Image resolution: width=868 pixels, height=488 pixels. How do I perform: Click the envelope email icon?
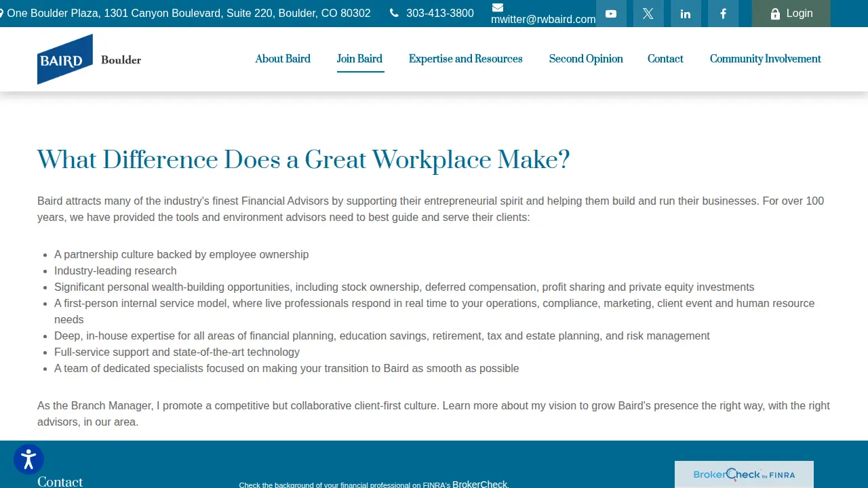click(x=497, y=7)
